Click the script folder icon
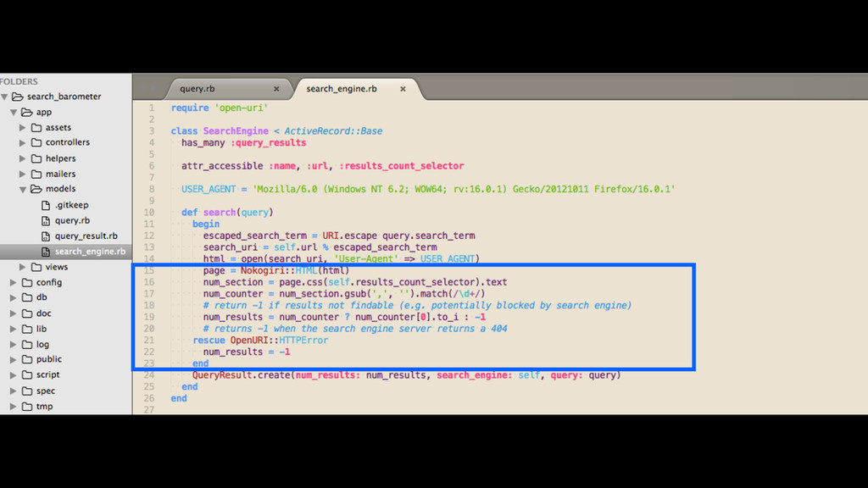The width and height of the screenshot is (868, 488). pyautogui.click(x=27, y=374)
